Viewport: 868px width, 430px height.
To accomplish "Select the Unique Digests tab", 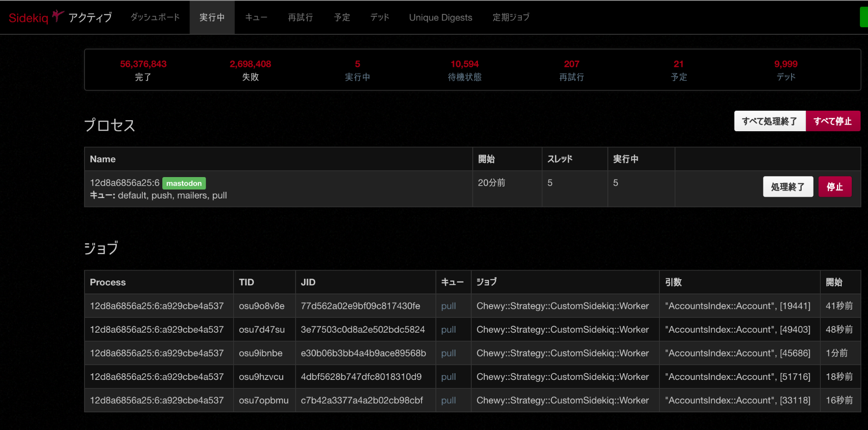I will pos(440,17).
